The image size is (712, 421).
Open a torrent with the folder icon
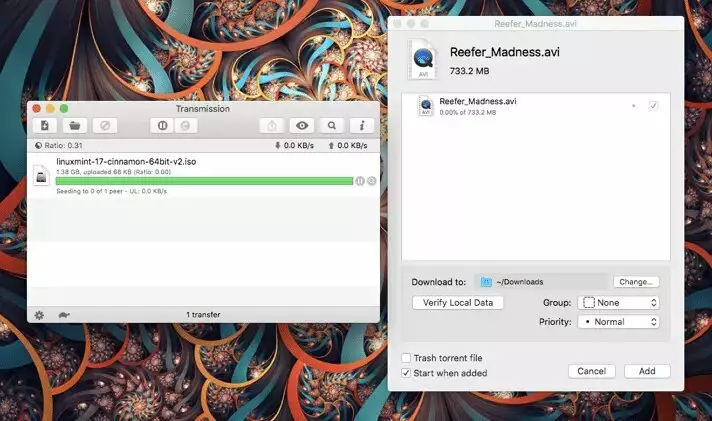point(74,126)
